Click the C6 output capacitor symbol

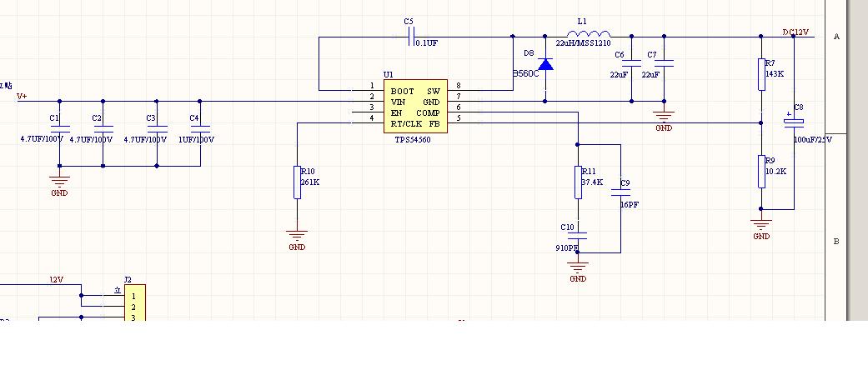(632, 63)
